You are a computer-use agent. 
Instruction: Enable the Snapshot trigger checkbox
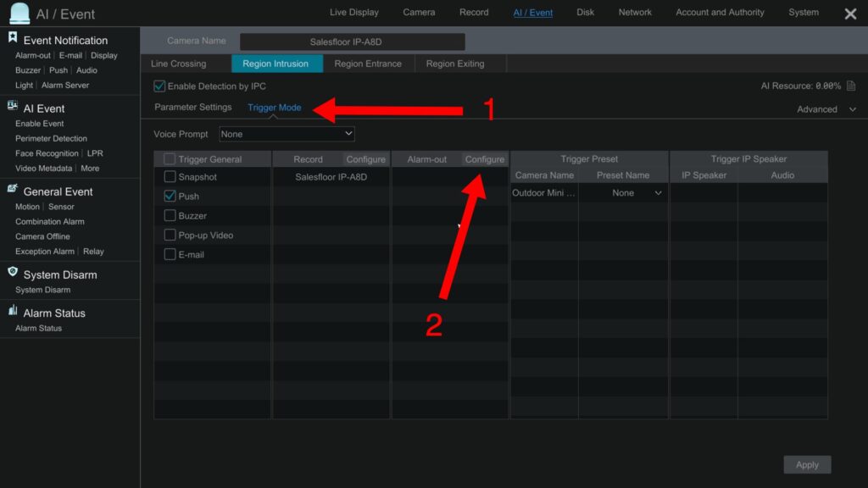(170, 176)
